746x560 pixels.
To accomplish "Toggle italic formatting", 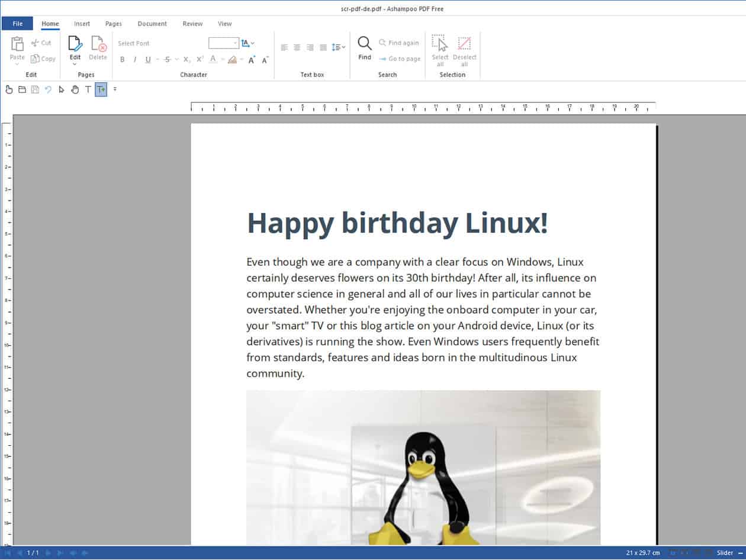I will pos(135,59).
